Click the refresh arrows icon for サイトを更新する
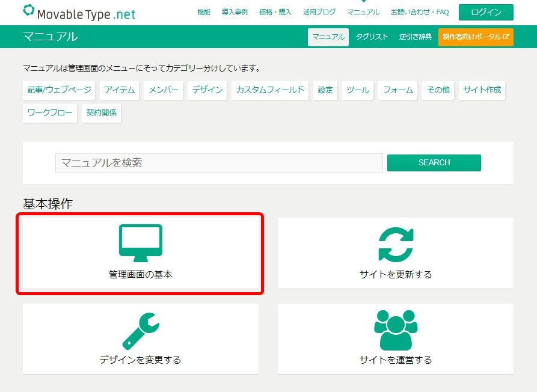Viewport: 537px width, 392px height. 396,245
